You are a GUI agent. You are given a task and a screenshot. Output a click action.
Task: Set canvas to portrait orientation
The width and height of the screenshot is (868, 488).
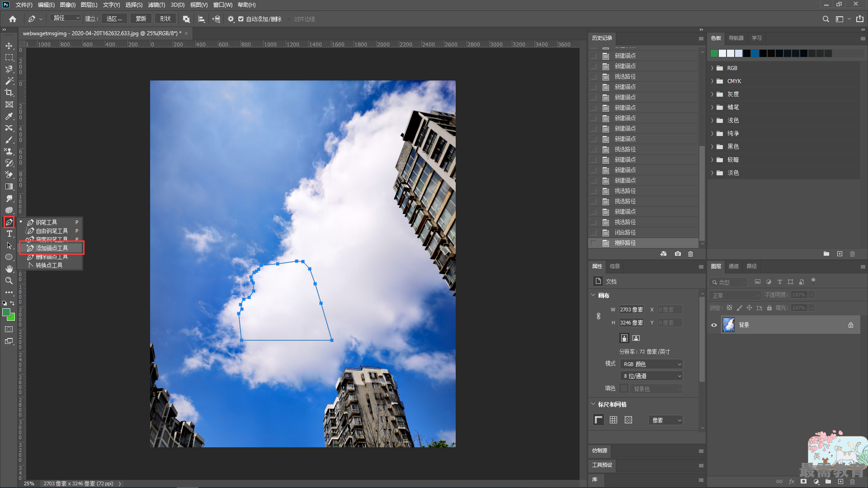(624, 338)
